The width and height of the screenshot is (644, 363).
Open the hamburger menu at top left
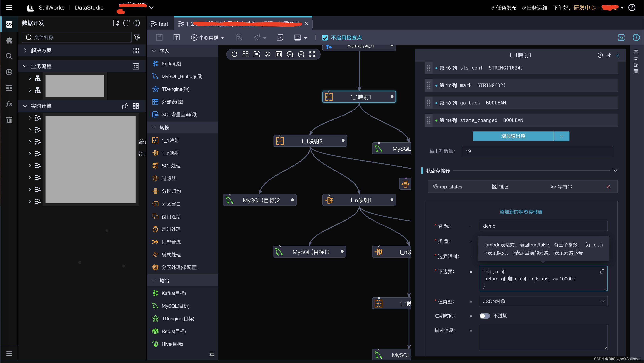tap(9, 7)
